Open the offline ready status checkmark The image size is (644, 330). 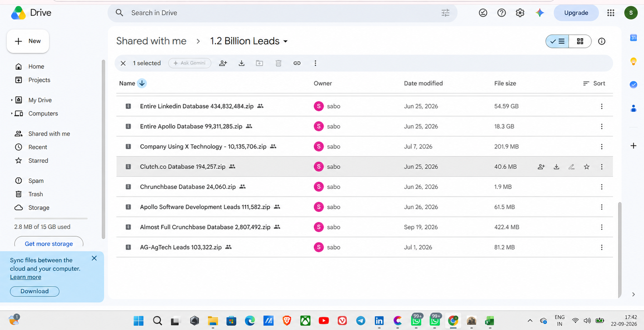click(x=483, y=13)
